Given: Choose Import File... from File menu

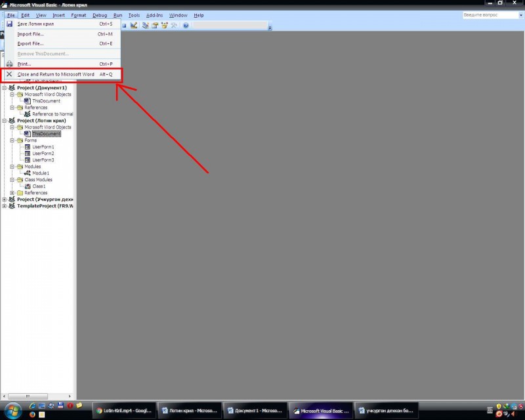Looking at the screenshot, I should coord(62,34).
